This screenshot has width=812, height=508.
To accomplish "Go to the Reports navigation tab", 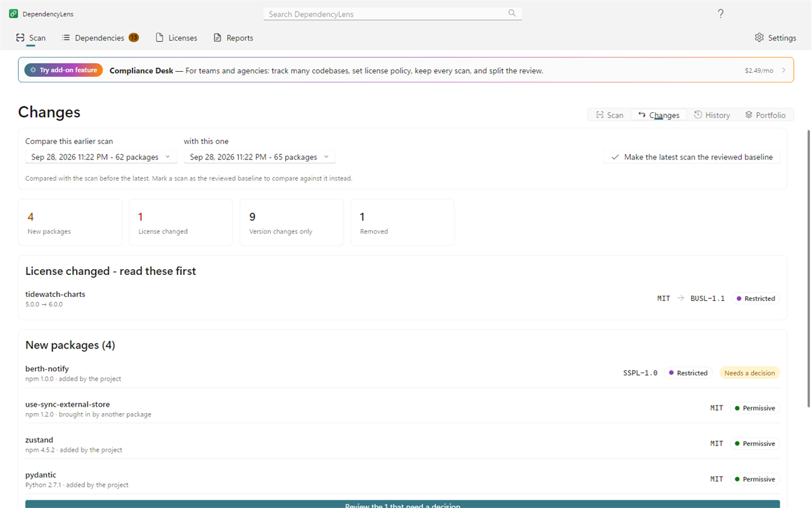I will 233,38.
